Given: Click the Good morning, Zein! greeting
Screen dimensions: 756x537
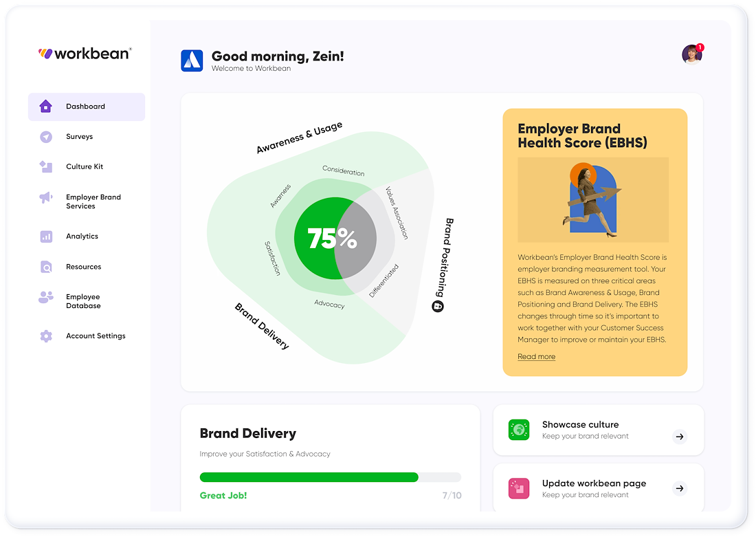Looking at the screenshot, I should point(278,56).
